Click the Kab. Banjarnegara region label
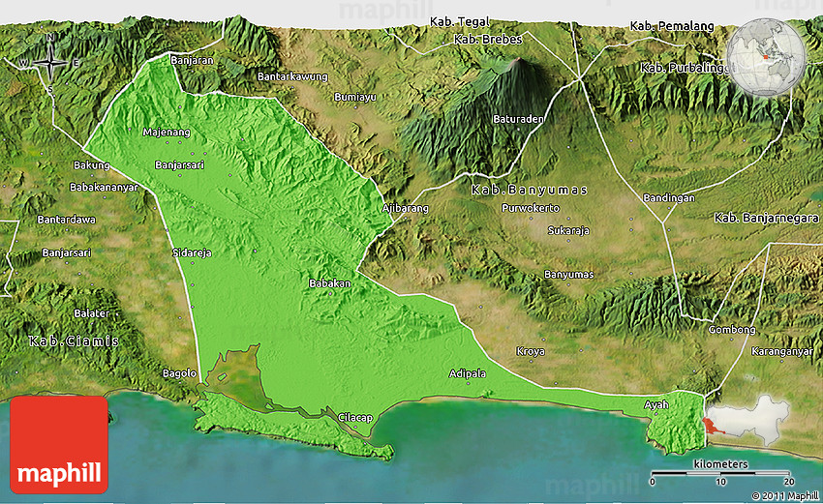823x504 pixels. (767, 218)
